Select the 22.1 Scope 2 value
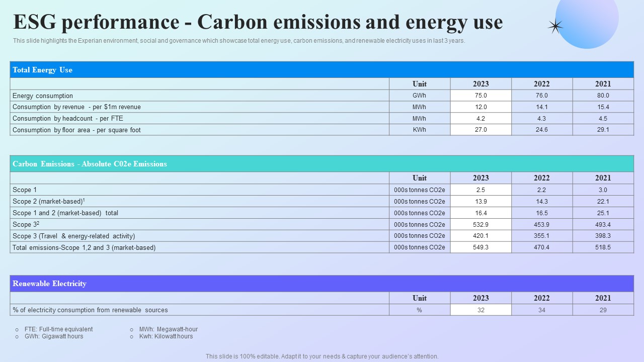 603,201
